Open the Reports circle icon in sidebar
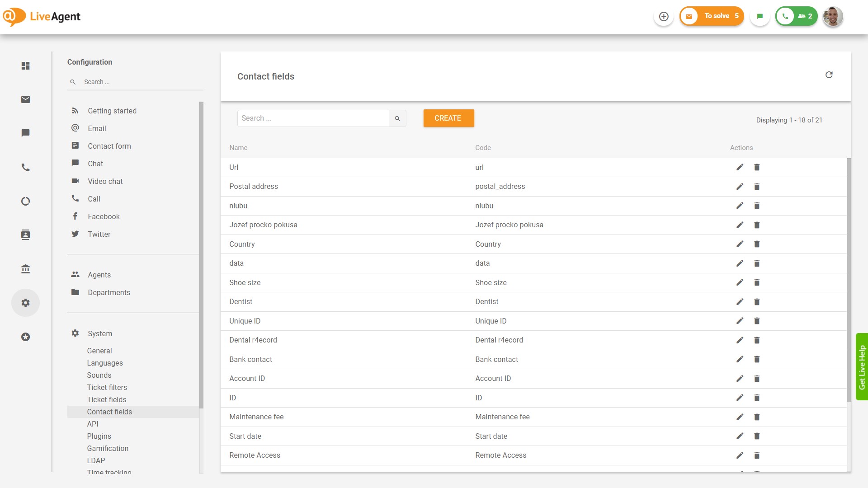868x488 pixels. [x=26, y=201]
